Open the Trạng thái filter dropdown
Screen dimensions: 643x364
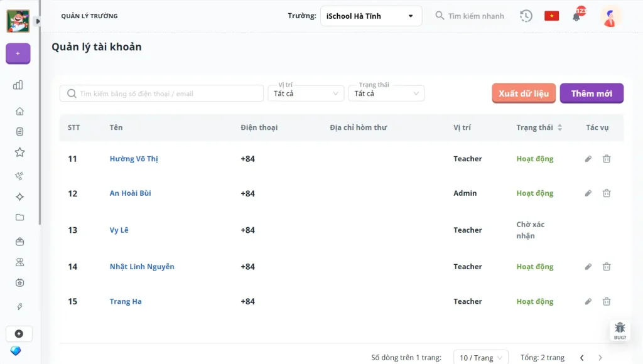click(x=386, y=94)
